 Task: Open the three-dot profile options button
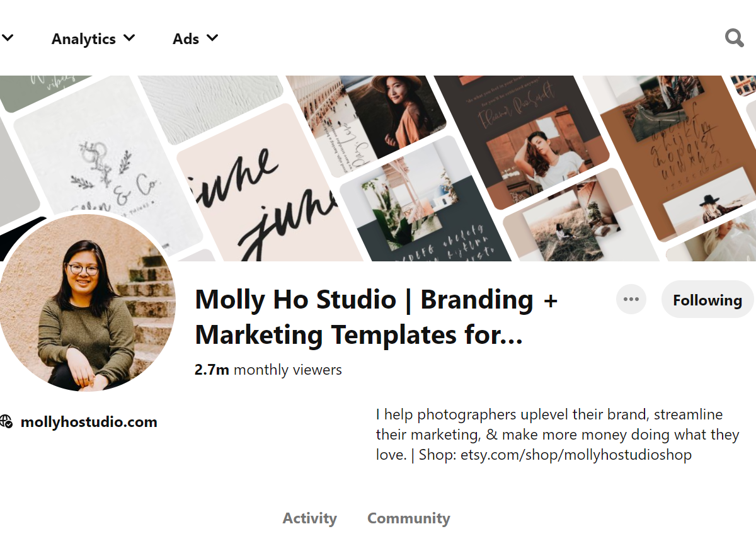click(631, 299)
